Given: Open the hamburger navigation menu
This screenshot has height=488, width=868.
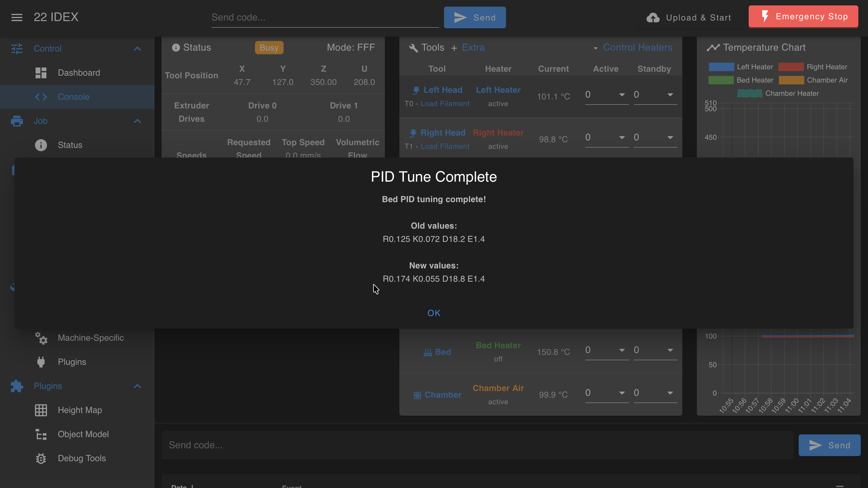Looking at the screenshot, I should 17,17.
